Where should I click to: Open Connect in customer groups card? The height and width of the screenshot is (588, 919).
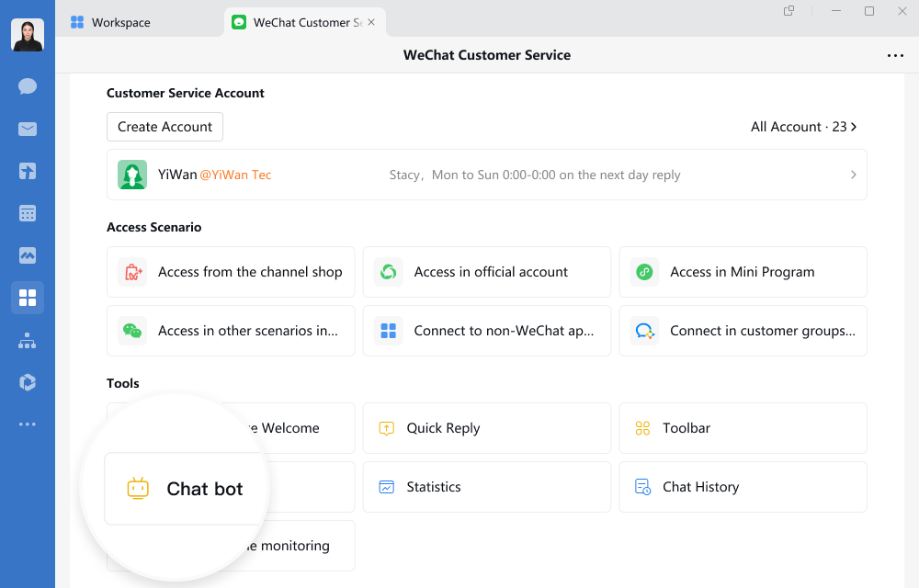743,331
